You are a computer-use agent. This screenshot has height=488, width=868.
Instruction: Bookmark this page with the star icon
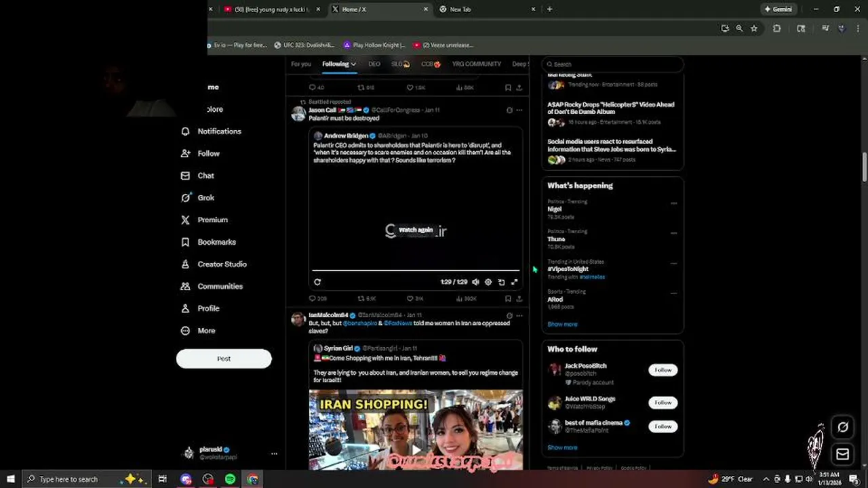point(753,28)
